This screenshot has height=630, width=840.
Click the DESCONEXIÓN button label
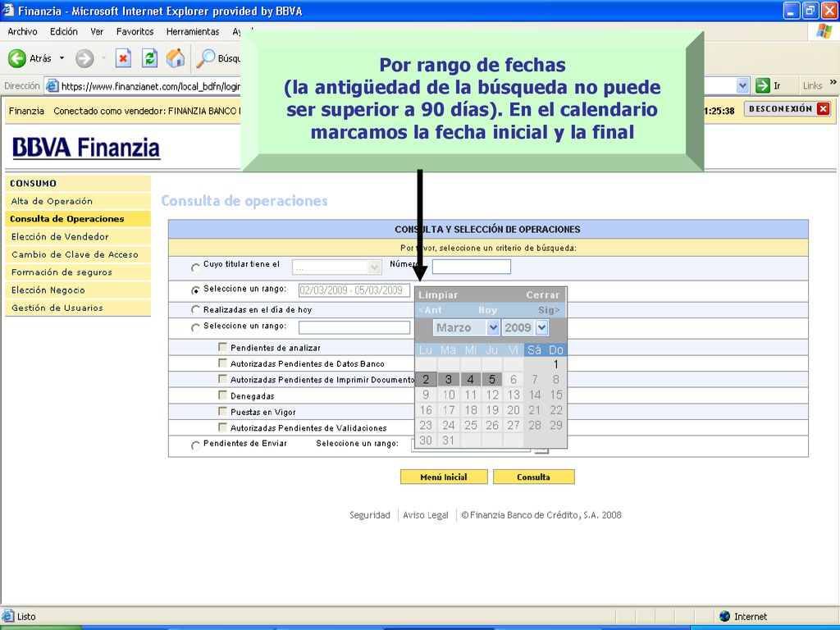[781, 109]
